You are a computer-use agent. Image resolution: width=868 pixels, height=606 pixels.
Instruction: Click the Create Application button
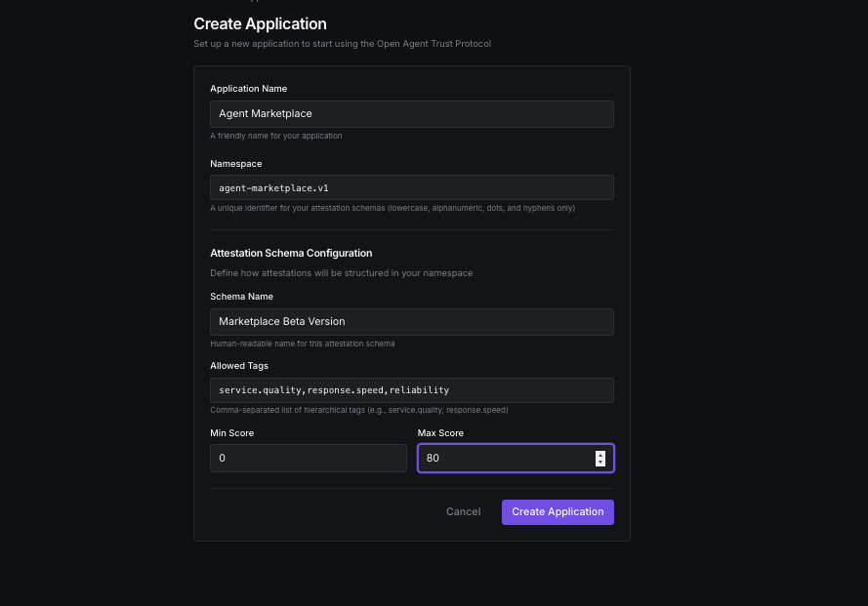click(x=558, y=511)
